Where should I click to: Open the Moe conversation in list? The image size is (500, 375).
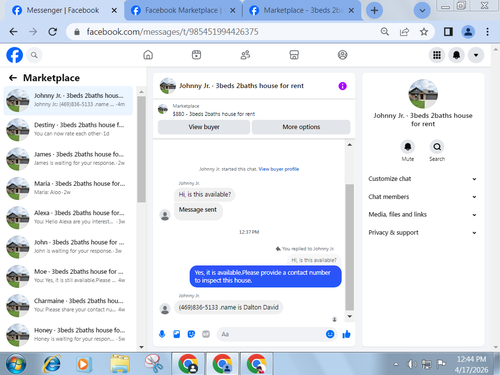pyautogui.click(x=68, y=276)
